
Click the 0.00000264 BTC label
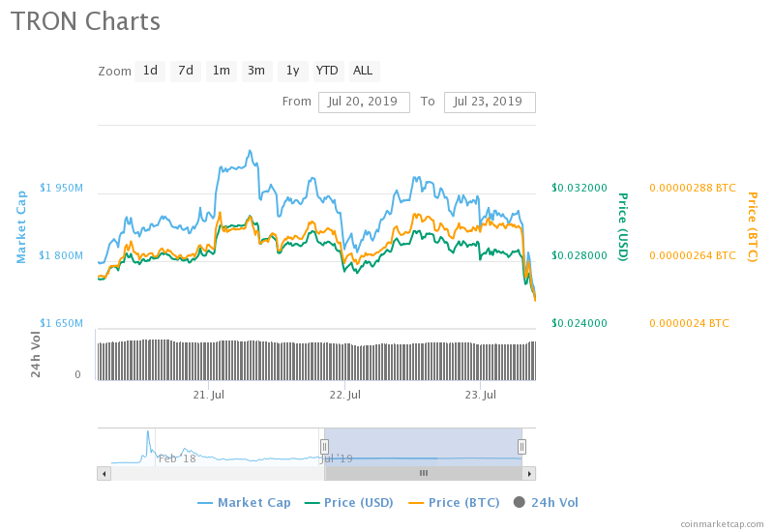tap(693, 255)
